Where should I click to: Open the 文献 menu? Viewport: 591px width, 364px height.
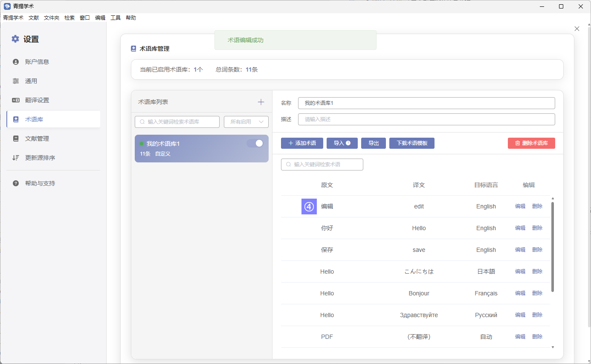coord(34,18)
